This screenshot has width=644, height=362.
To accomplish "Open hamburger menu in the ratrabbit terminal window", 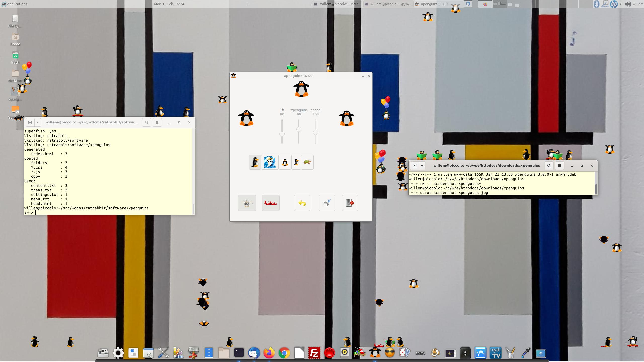I will tap(157, 122).
